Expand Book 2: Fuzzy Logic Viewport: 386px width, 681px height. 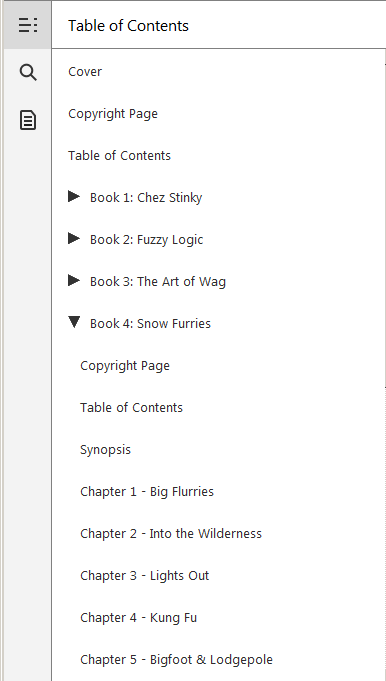point(74,238)
